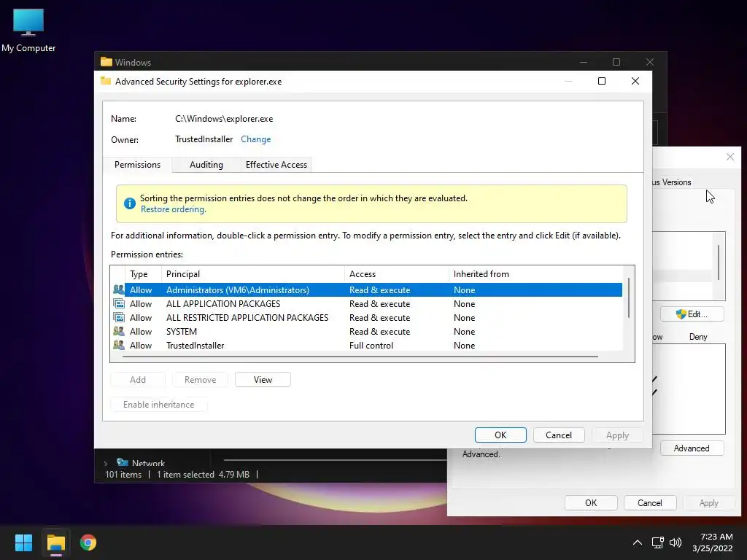747x560 pixels.
Task: Open clock showing 7:23 AM
Action: [x=713, y=542]
